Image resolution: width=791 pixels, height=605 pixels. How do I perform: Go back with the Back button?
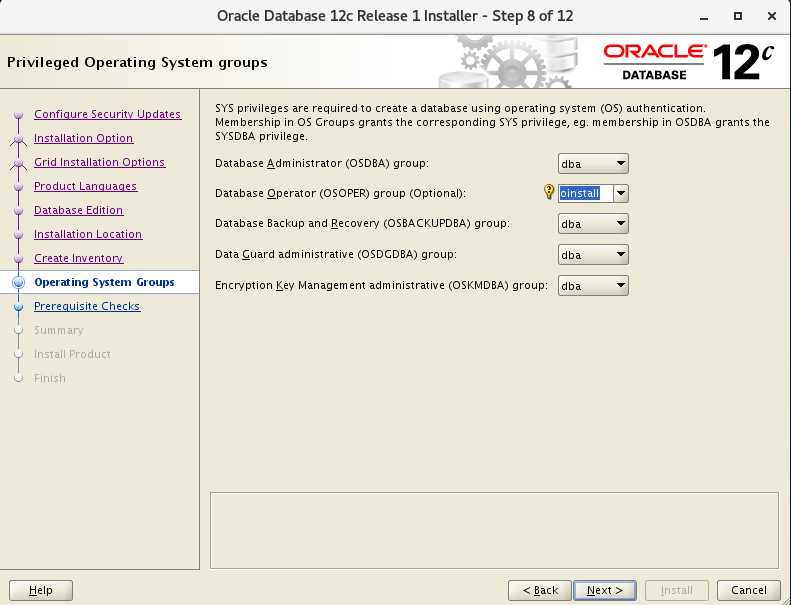pyautogui.click(x=540, y=590)
